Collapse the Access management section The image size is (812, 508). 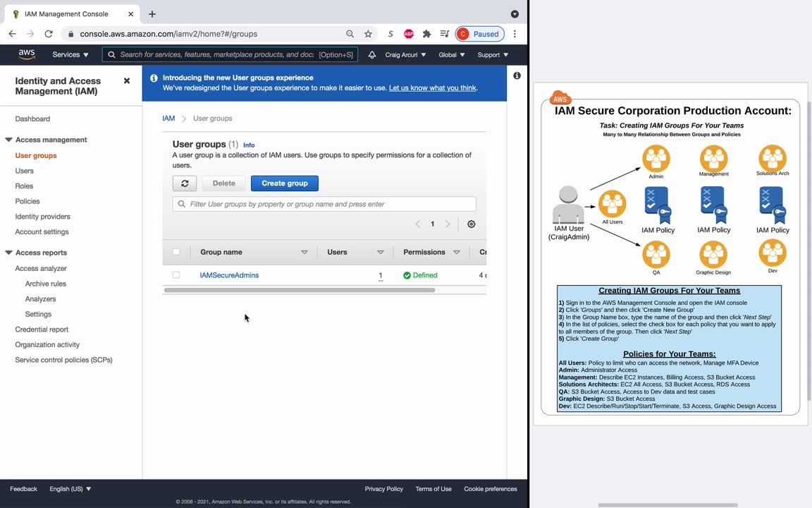8,140
